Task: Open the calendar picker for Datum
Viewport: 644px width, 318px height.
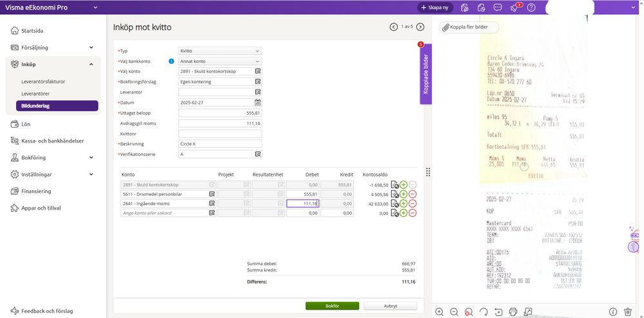Action: (258, 102)
